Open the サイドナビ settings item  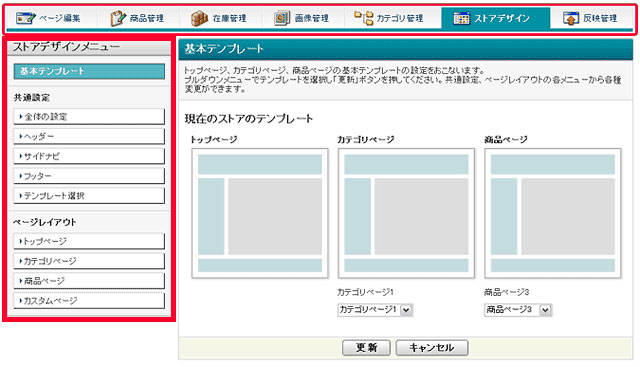click(x=89, y=156)
